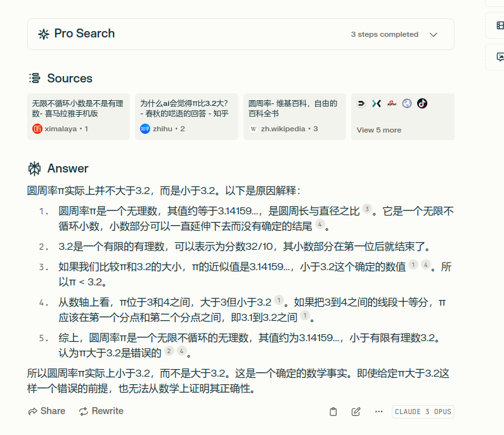
Task: Open citation 1 after '大于3但小于3.2'
Action: click(x=279, y=301)
